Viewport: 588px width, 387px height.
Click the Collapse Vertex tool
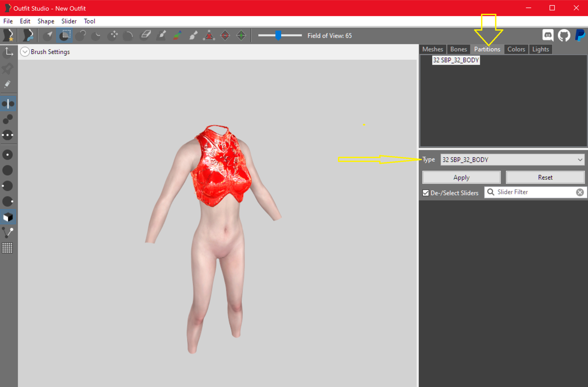(209, 35)
